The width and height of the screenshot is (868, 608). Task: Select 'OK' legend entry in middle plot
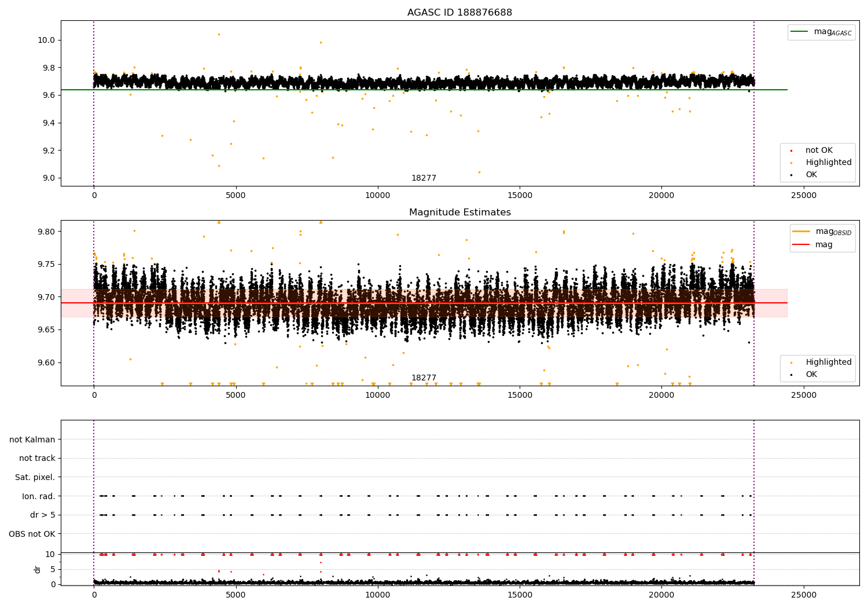click(811, 375)
